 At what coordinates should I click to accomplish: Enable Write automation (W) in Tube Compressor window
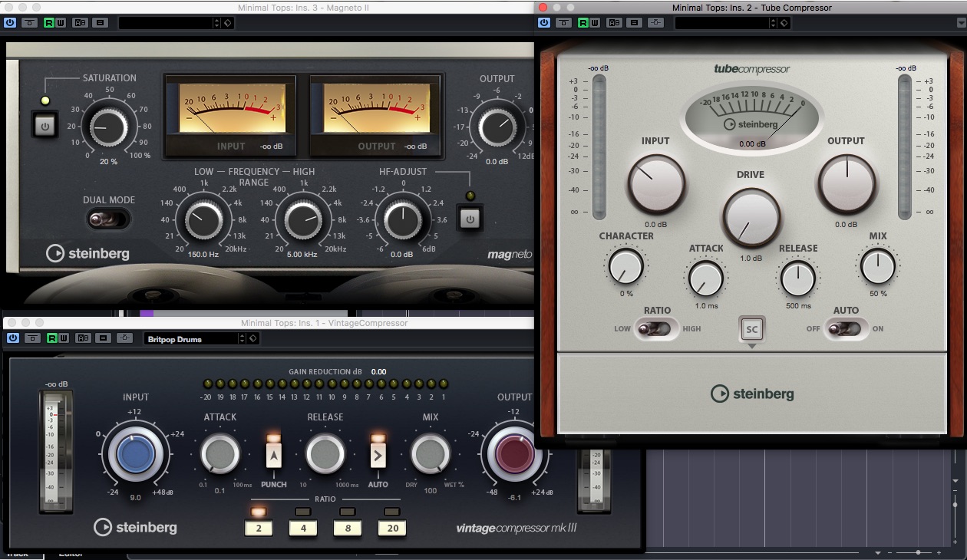click(596, 23)
